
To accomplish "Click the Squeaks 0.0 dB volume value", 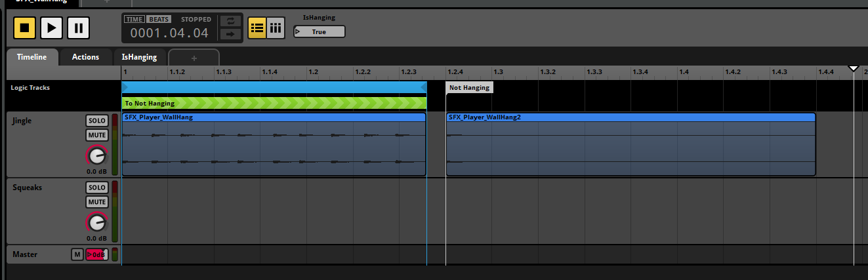I will (x=96, y=239).
